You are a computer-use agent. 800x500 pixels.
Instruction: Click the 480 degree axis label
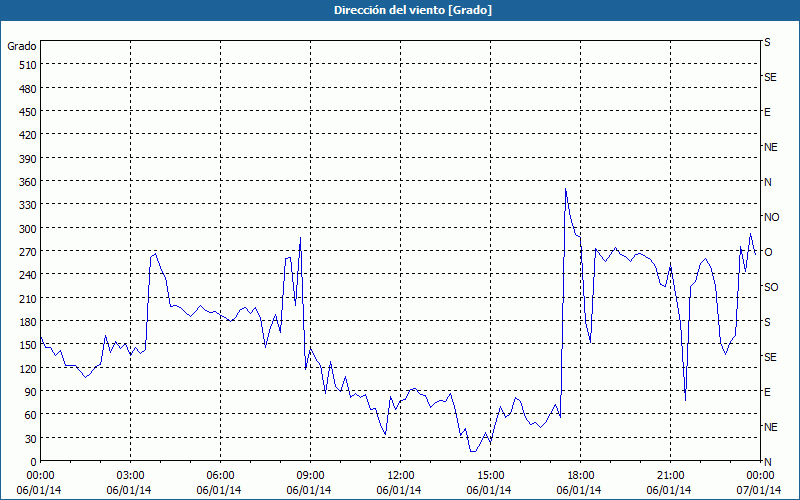pyautogui.click(x=28, y=89)
